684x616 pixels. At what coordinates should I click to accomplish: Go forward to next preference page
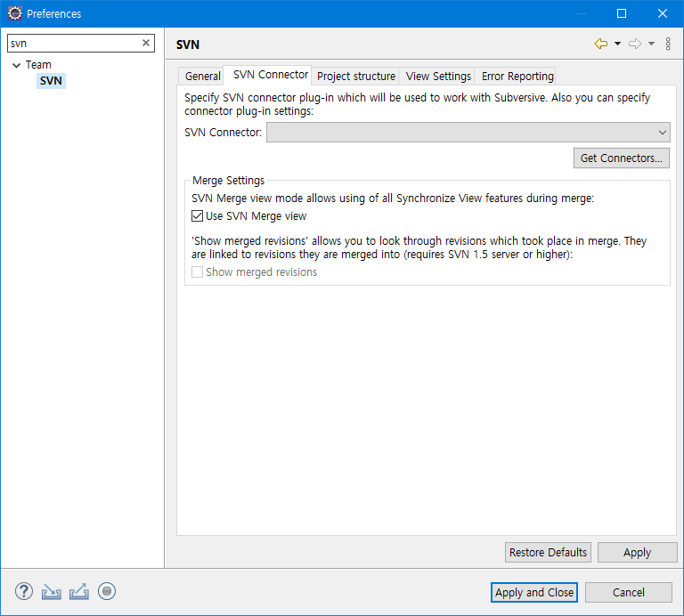tap(635, 44)
